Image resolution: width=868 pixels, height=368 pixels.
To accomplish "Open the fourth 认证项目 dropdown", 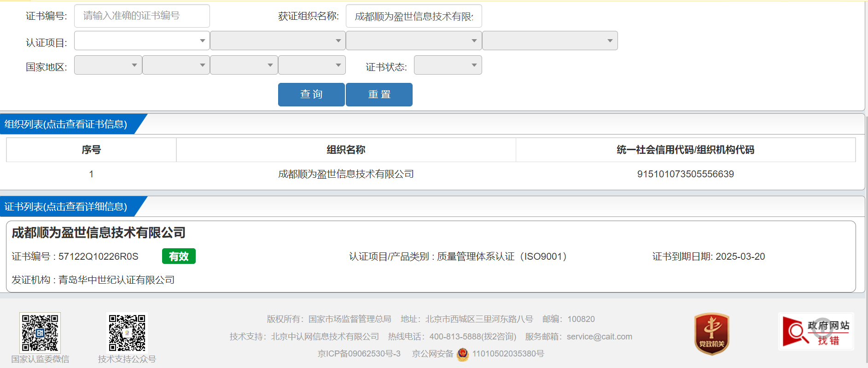I will pos(550,41).
